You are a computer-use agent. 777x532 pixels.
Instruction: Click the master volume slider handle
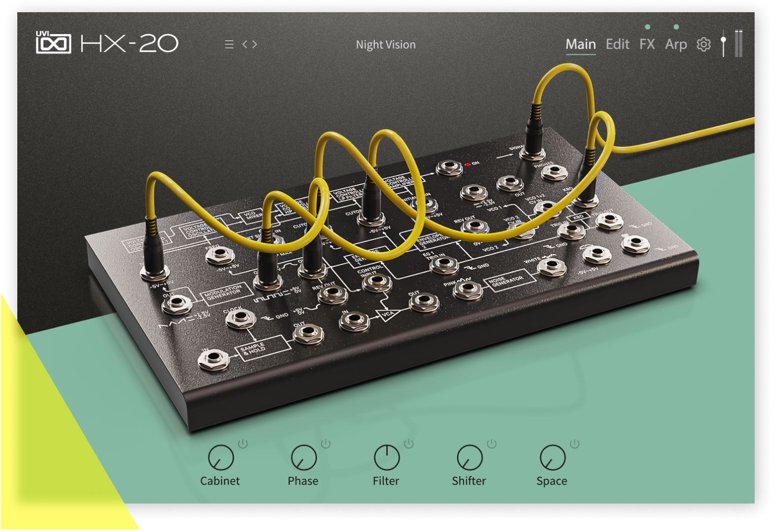point(723,40)
